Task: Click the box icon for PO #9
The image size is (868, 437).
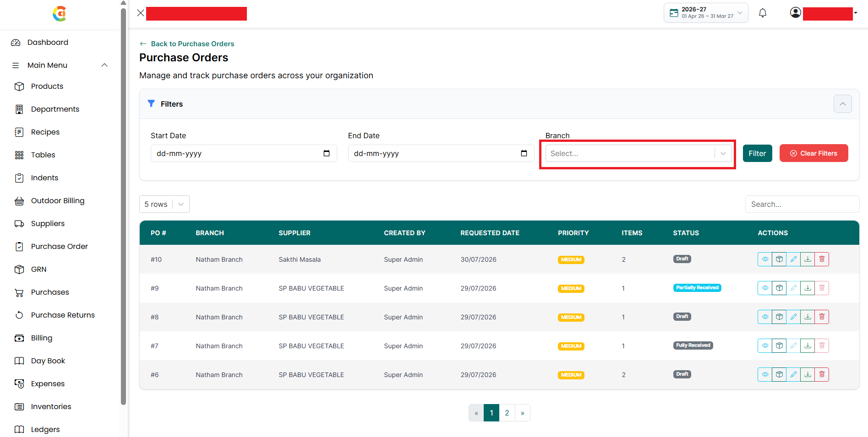Action: (x=779, y=288)
